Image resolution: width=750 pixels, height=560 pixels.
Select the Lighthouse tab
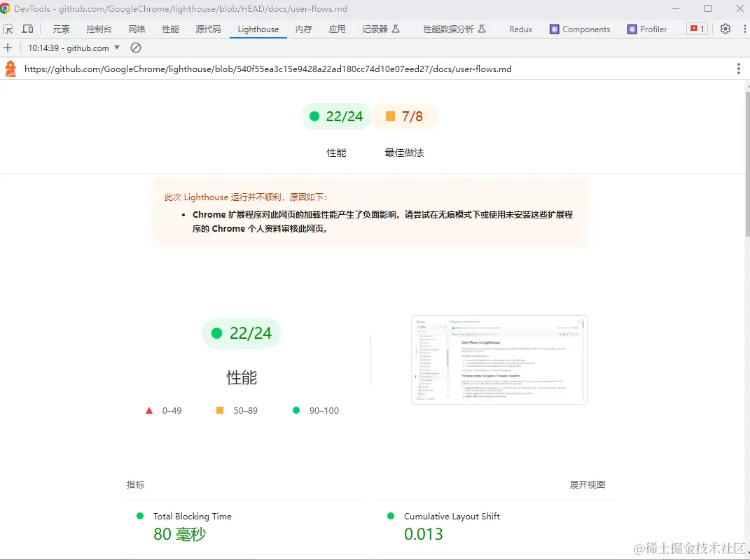258,29
